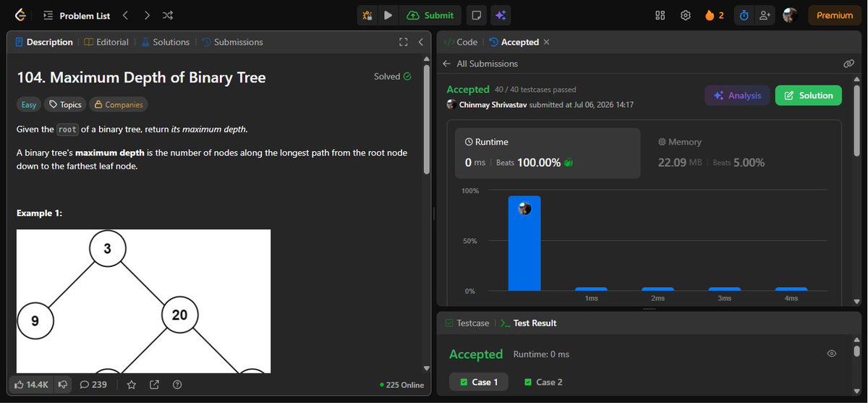Maximize the description panel

coord(404,42)
